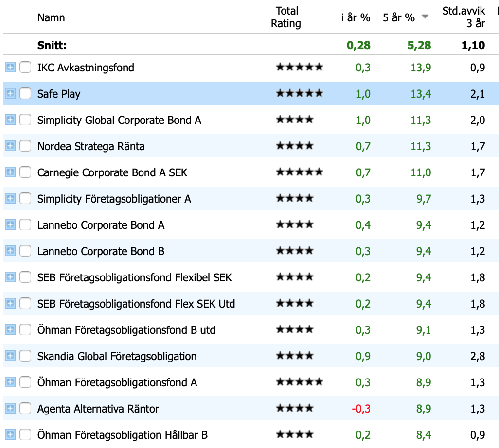Sort by 'Std.avvik 3 år' column header
499x448 pixels.
pyautogui.click(x=463, y=17)
